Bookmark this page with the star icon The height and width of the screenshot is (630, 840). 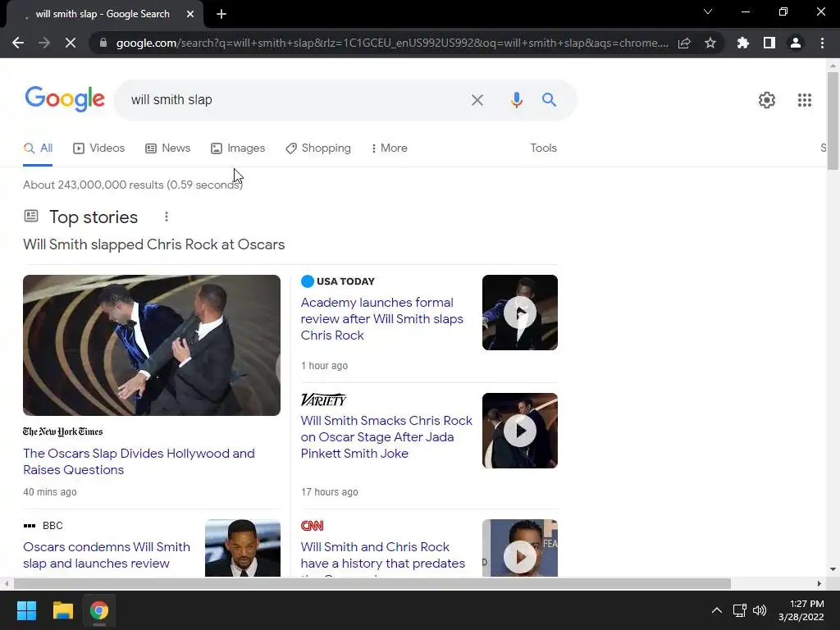(x=710, y=43)
